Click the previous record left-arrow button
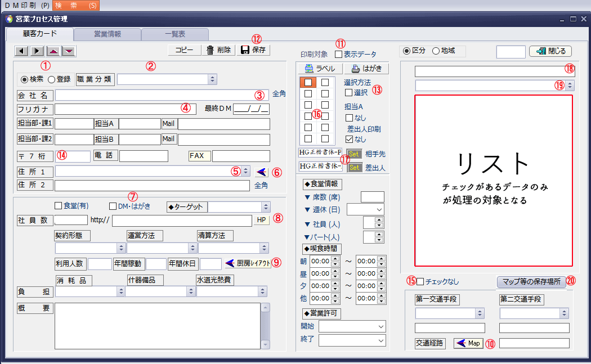The height and width of the screenshot is (364, 591). click(x=21, y=51)
